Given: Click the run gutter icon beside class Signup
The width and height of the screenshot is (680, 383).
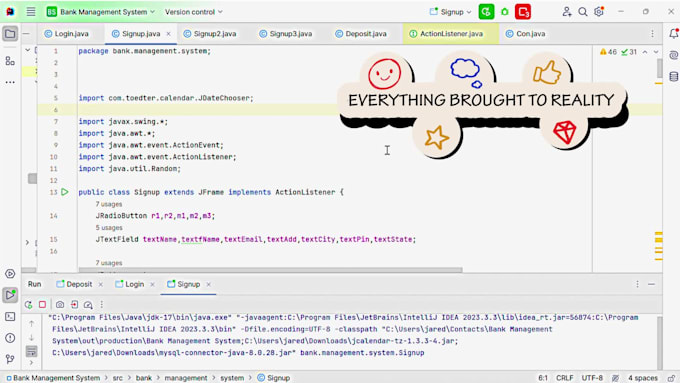Looking at the screenshot, I should tap(65, 192).
